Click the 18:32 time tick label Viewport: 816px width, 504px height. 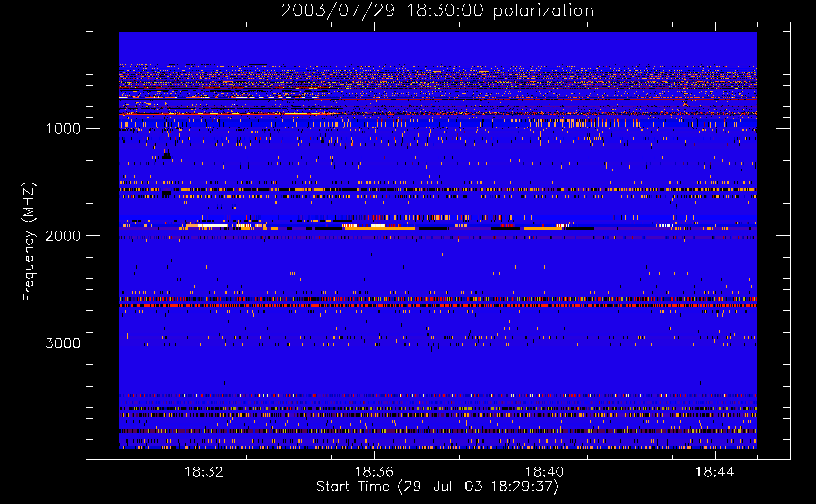pyautogui.click(x=204, y=472)
